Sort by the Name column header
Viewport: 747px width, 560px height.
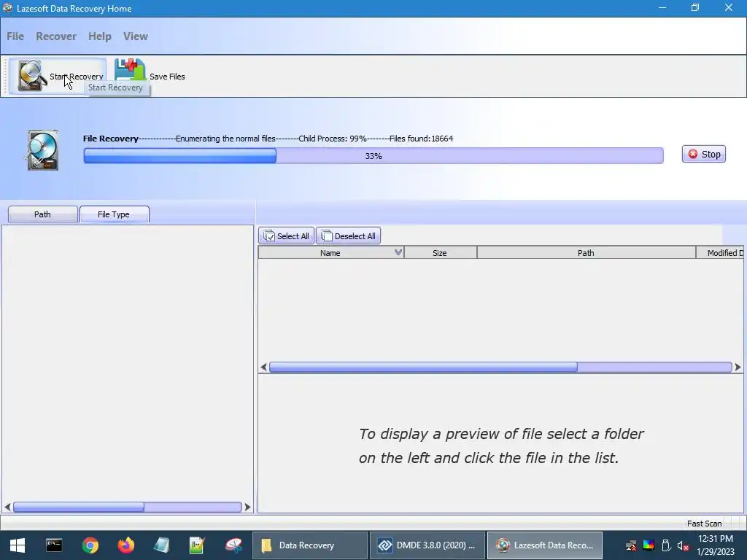point(330,253)
